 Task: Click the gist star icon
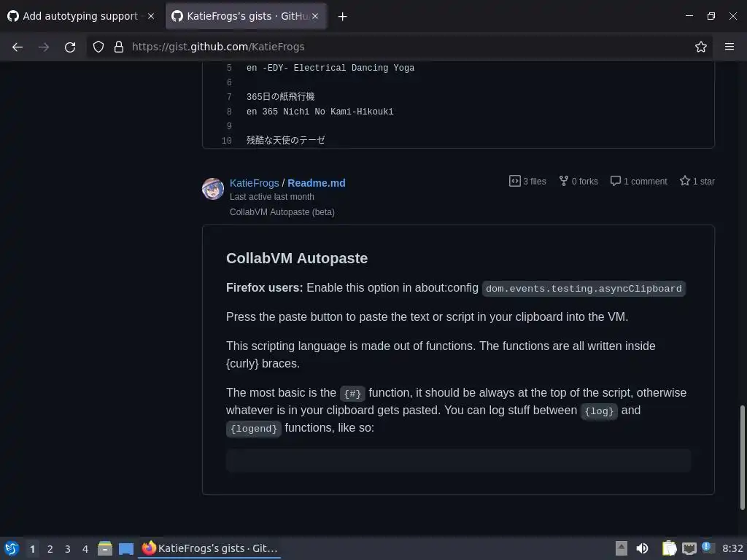[x=684, y=181]
